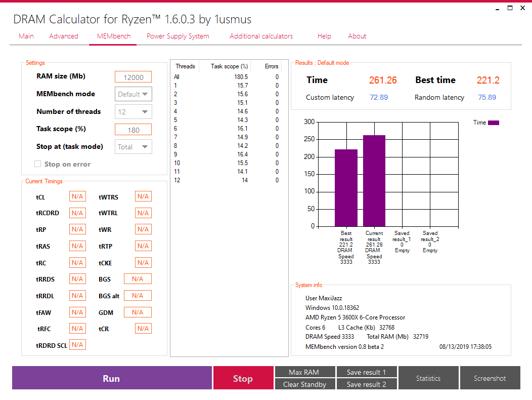Select thread 12 row with 14
532x400 pixels.
227,180
